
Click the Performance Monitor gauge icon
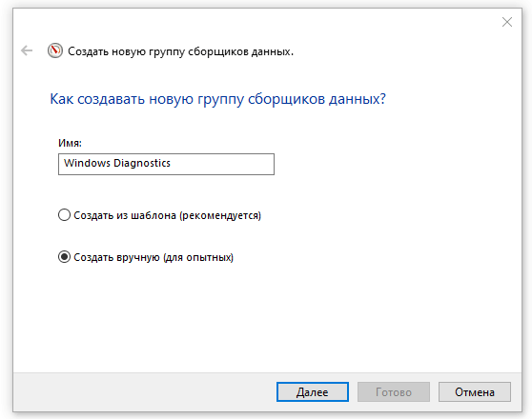pos(55,50)
